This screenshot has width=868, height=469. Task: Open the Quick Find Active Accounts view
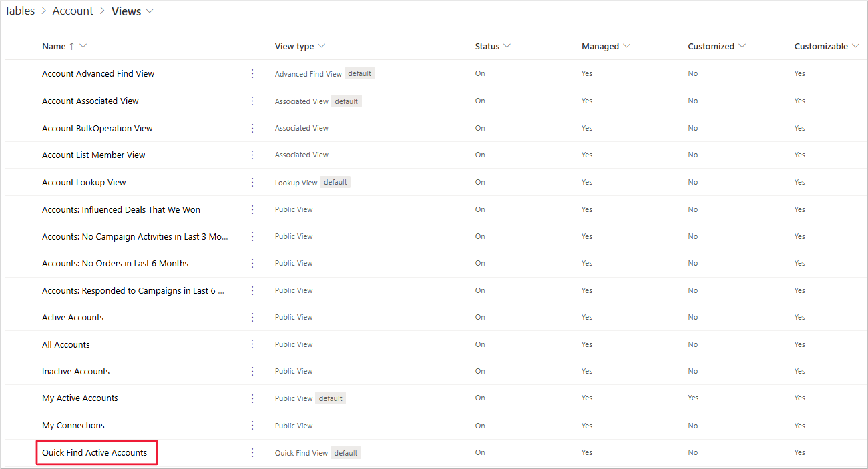[94, 452]
